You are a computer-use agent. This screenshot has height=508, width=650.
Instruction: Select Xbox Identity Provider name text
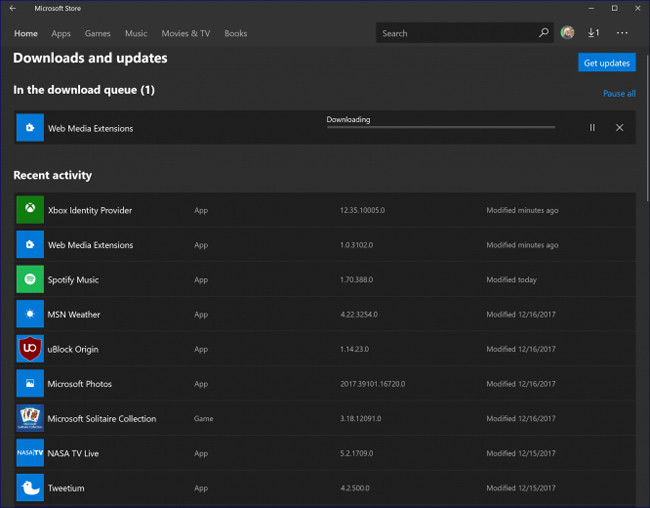click(90, 210)
